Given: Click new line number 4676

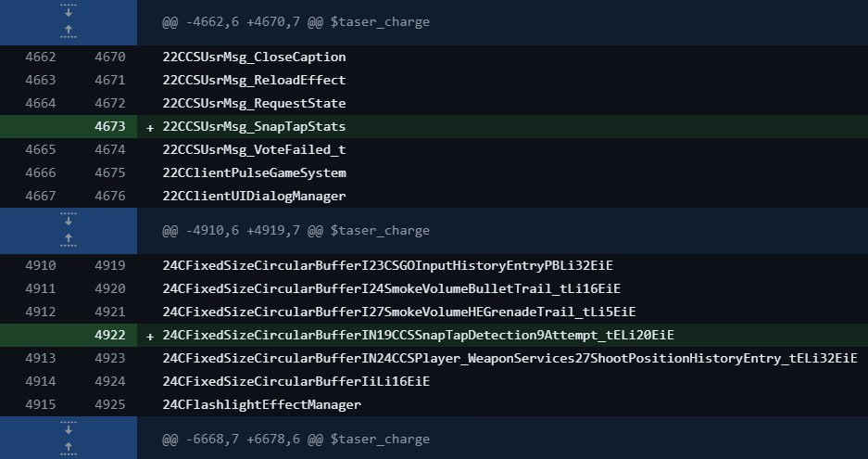Looking at the screenshot, I should click(110, 197).
